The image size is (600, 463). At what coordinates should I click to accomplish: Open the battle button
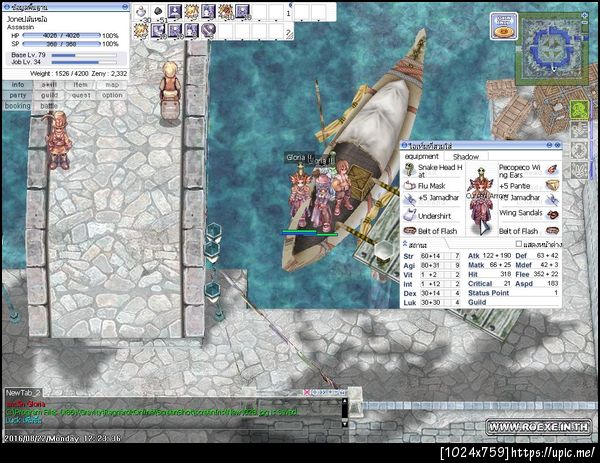point(49,106)
